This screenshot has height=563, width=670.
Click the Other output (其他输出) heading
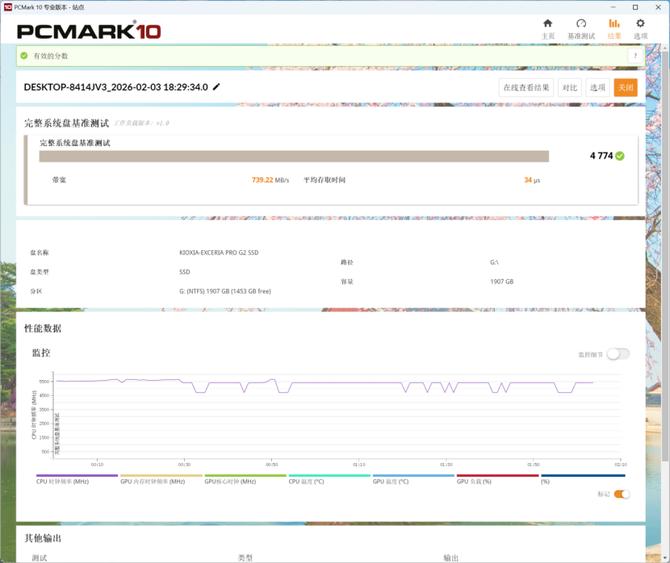[43, 538]
